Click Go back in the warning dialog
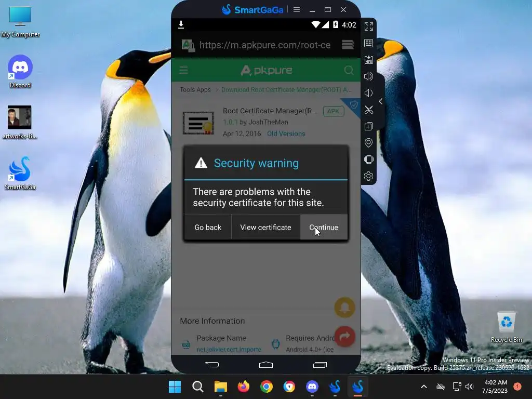Viewport: 532px width, 399px height. coord(208,227)
